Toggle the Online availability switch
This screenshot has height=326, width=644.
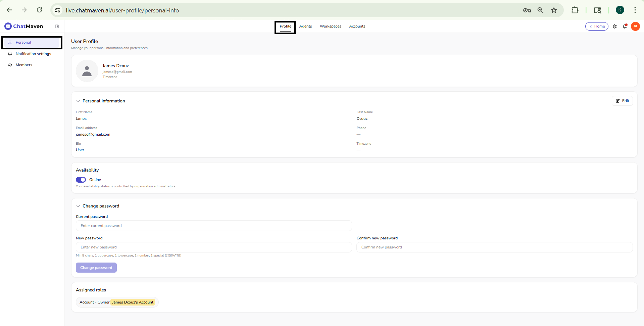point(81,180)
